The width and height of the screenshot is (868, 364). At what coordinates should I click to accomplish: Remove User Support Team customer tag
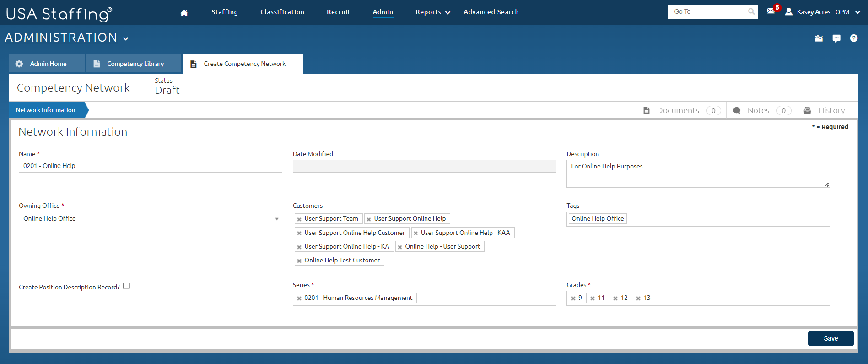(299, 219)
